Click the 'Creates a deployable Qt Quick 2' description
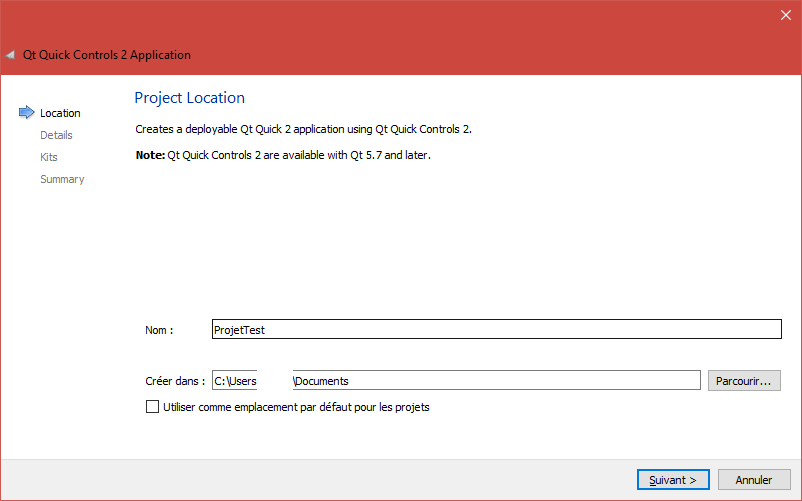The height and width of the screenshot is (501, 802). 303,129
